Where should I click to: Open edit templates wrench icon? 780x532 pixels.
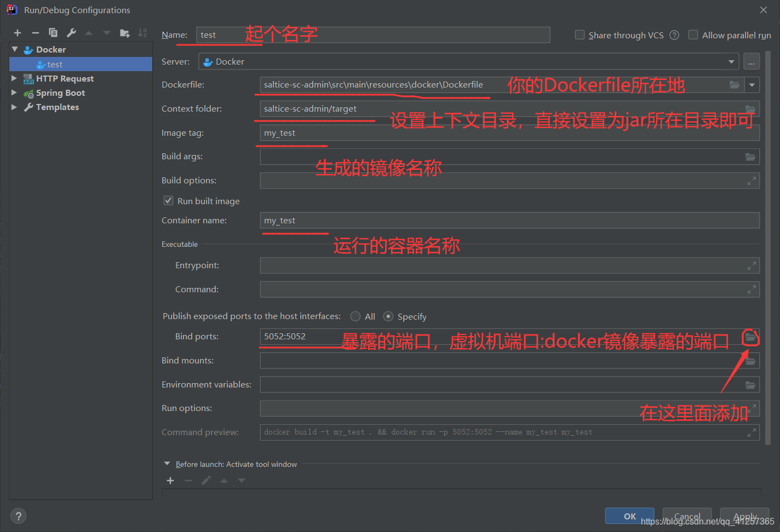tap(71, 33)
